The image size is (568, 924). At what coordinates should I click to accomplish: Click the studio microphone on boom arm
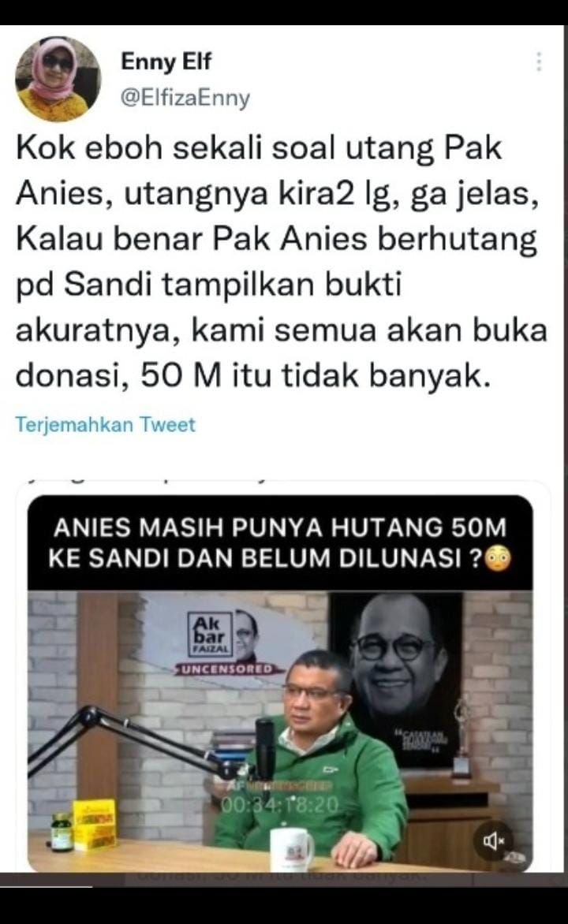click(265, 750)
